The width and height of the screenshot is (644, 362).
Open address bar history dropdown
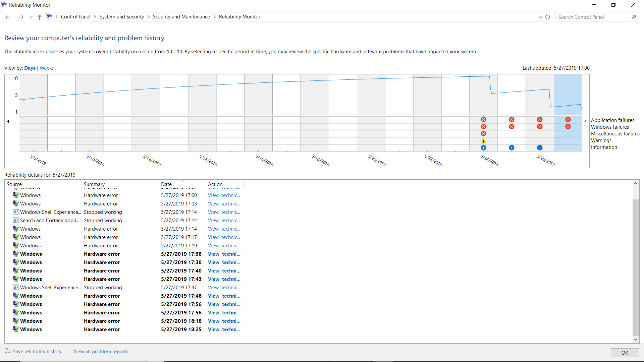(x=540, y=17)
